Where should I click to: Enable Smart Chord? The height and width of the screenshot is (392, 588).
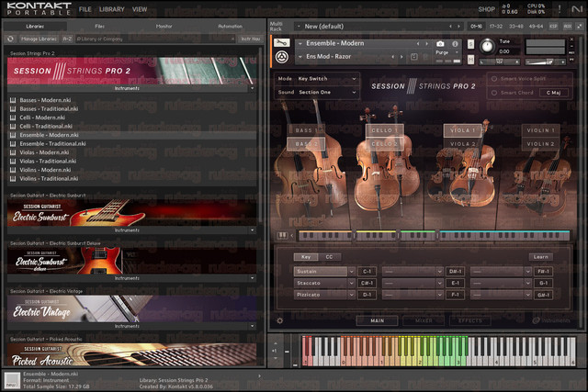pyautogui.click(x=494, y=93)
